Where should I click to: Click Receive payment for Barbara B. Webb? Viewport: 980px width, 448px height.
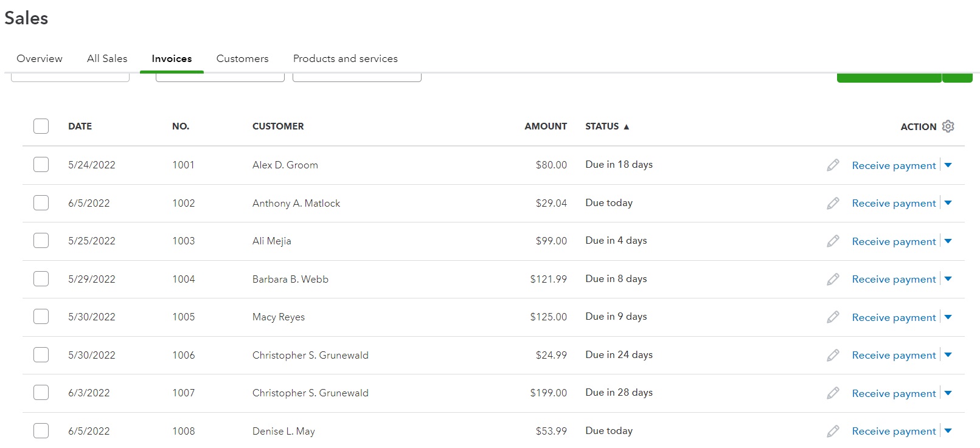(894, 279)
